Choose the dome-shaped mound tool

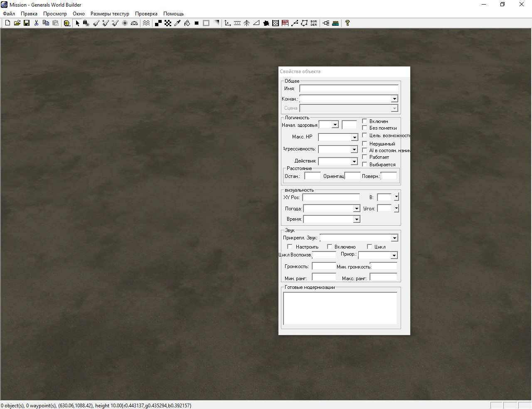[134, 23]
